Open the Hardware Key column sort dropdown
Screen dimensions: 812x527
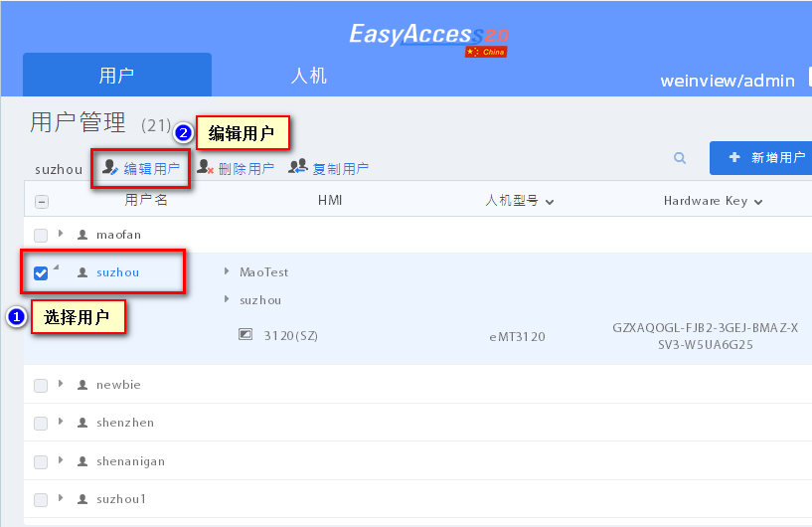click(x=758, y=202)
